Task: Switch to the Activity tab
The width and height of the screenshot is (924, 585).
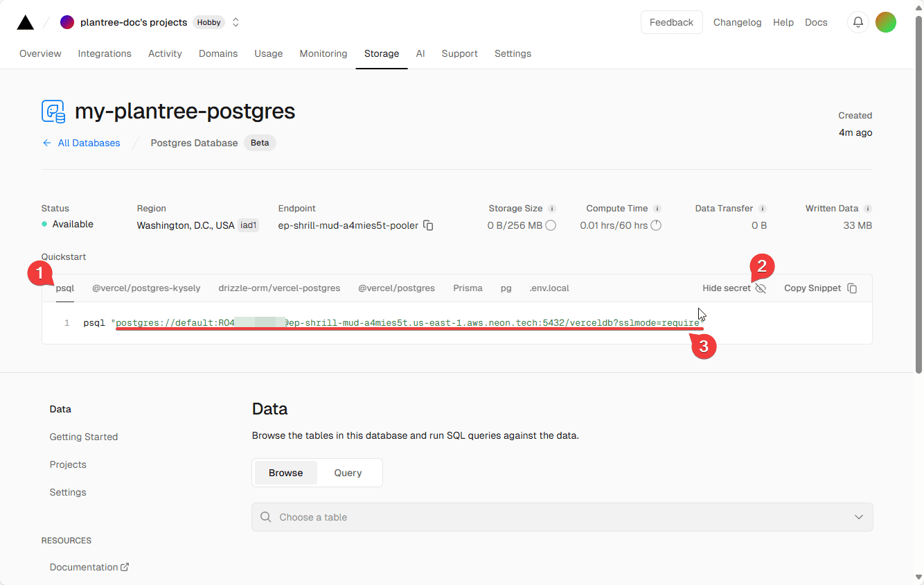Action: tap(165, 53)
